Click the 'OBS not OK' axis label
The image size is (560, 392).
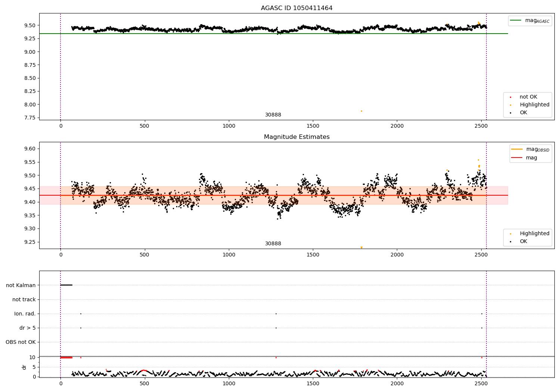[x=21, y=342]
